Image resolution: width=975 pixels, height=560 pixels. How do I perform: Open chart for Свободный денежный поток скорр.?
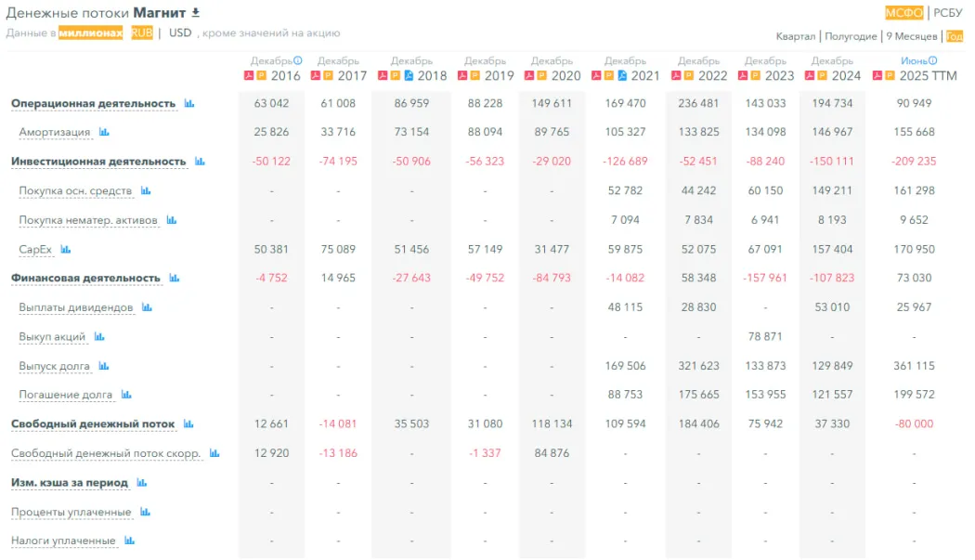(214, 454)
